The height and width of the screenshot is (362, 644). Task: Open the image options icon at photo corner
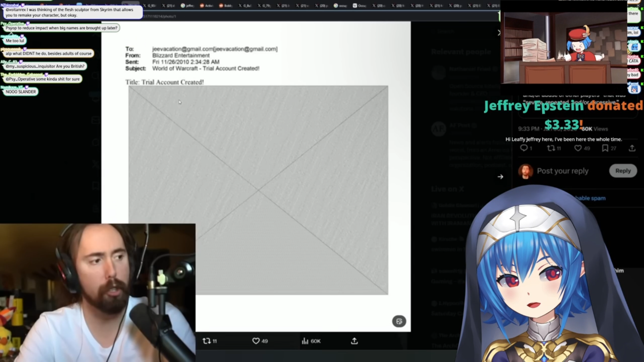click(x=399, y=321)
